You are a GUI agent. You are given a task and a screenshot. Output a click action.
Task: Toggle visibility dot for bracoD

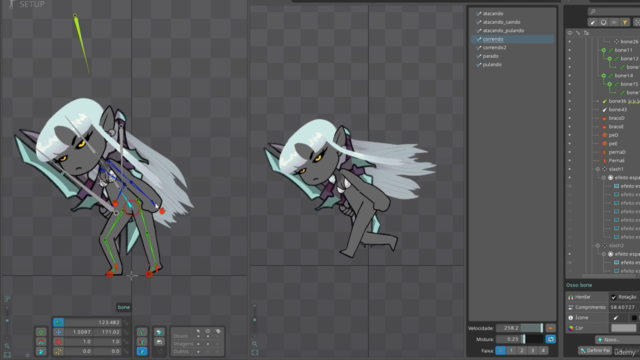click(x=570, y=118)
